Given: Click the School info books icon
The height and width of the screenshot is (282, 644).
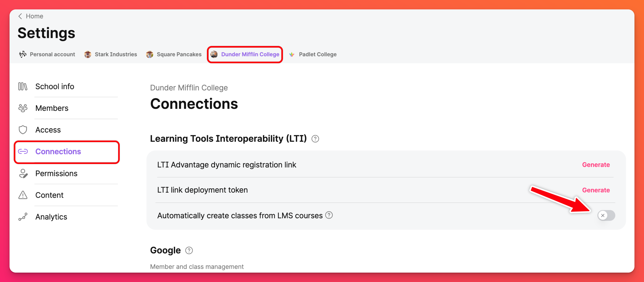Looking at the screenshot, I should (23, 86).
